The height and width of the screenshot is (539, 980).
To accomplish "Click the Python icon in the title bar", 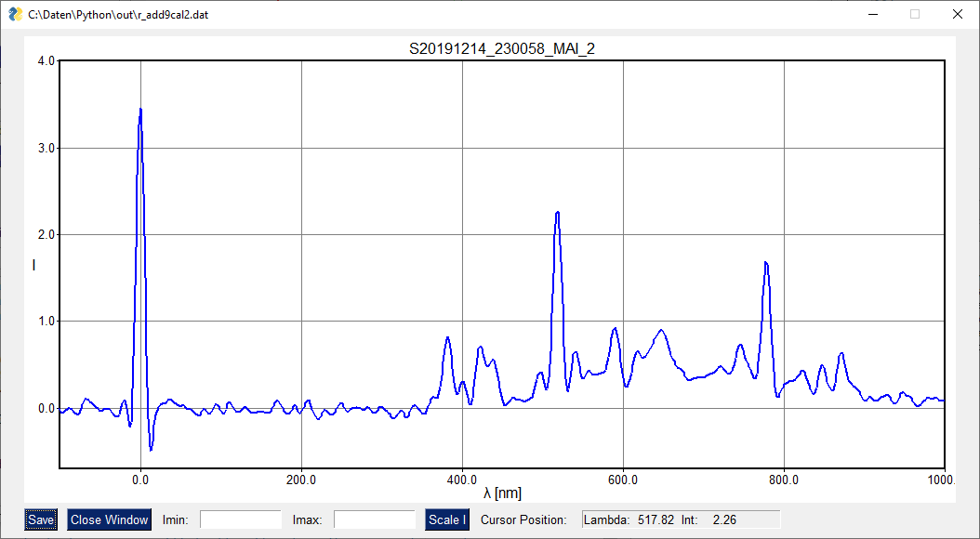I will [12, 14].
